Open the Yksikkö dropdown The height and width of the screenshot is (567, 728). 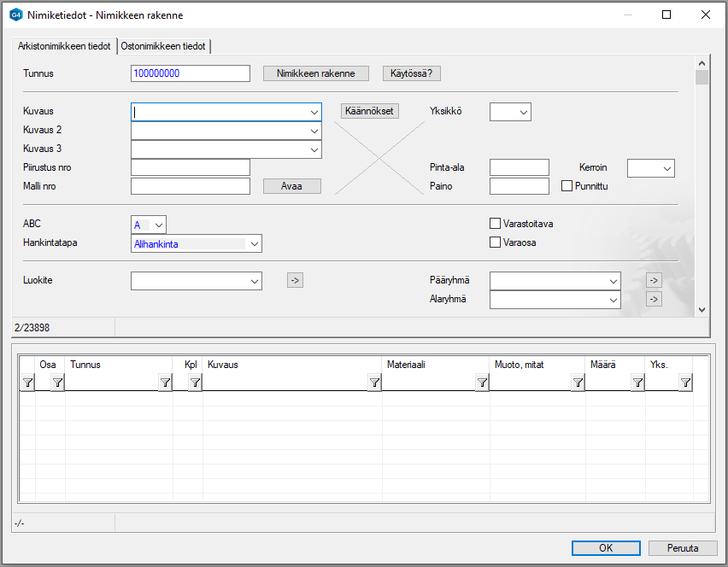[523, 112]
